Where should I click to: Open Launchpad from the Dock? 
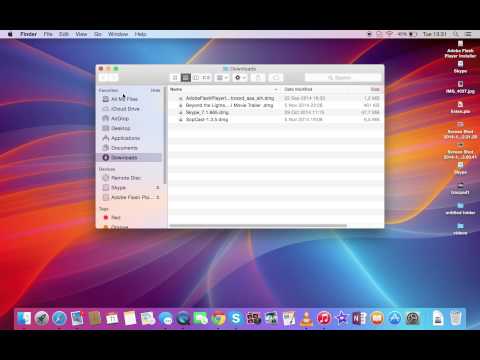pos(42,318)
